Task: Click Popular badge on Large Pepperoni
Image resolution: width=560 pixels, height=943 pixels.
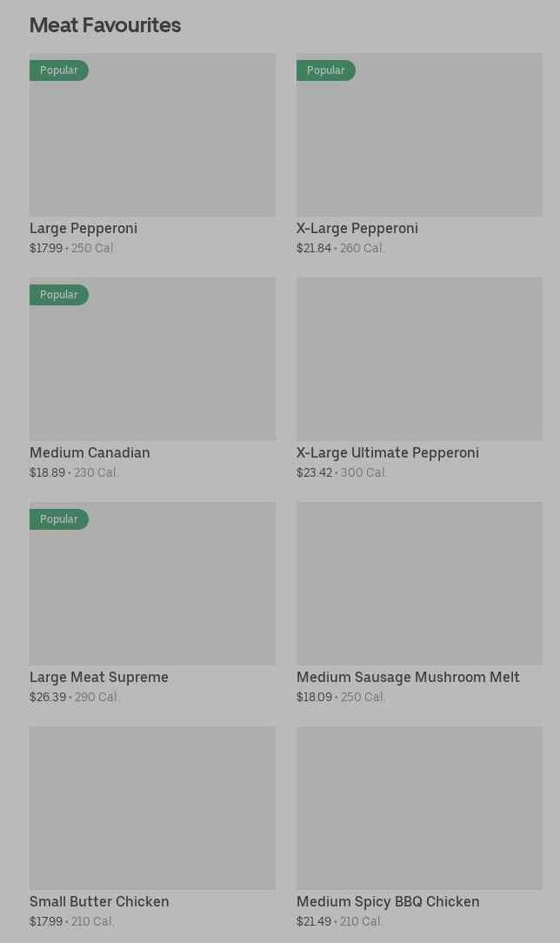Action: pyautogui.click(x=59, y=70)
